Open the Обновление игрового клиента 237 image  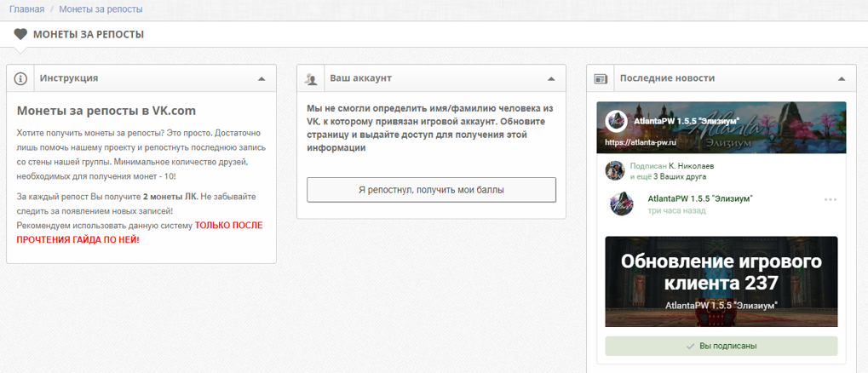coord(721,282)
